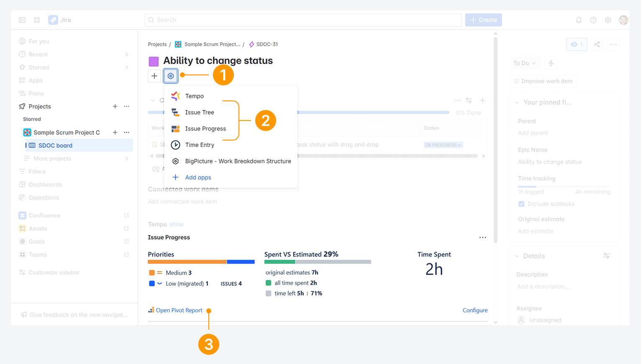Screen dimensions: 641x364
Task: Select Issue Tree from the apps menu
Action: point(231,112)
